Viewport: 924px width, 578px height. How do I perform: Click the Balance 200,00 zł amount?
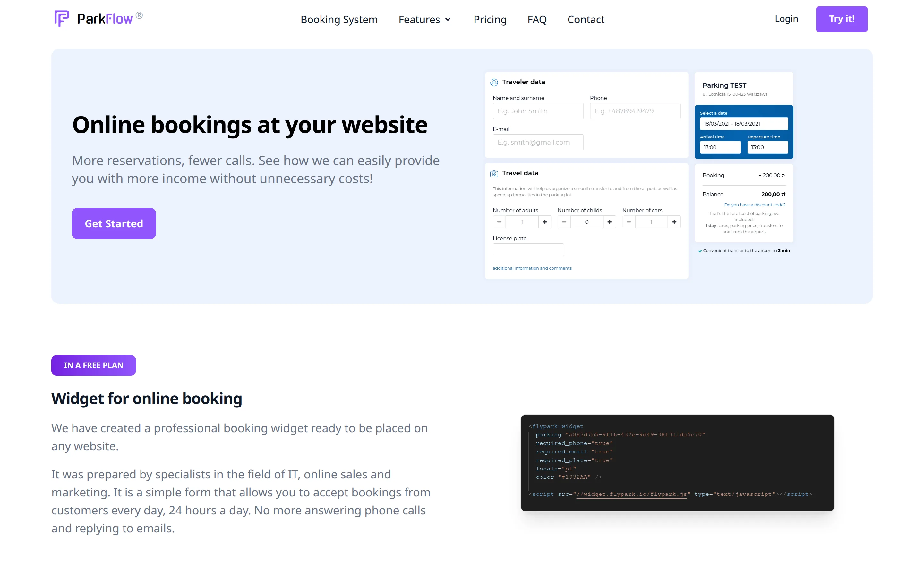(x=773, y=194)
